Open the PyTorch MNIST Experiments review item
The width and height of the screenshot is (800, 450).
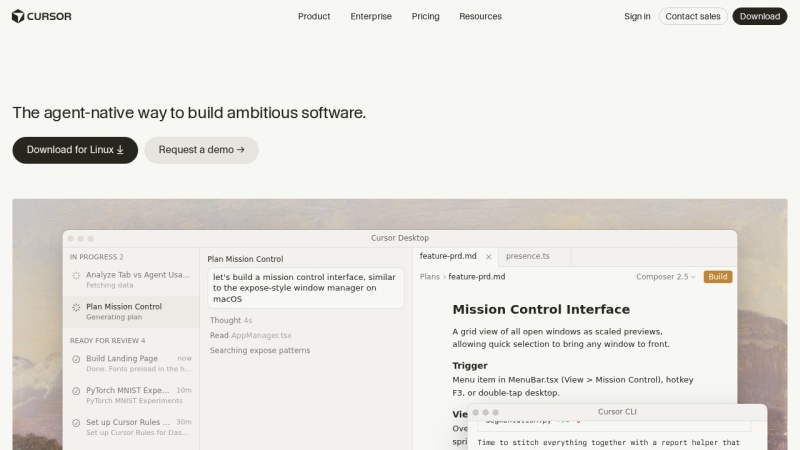tap(131, 395)
